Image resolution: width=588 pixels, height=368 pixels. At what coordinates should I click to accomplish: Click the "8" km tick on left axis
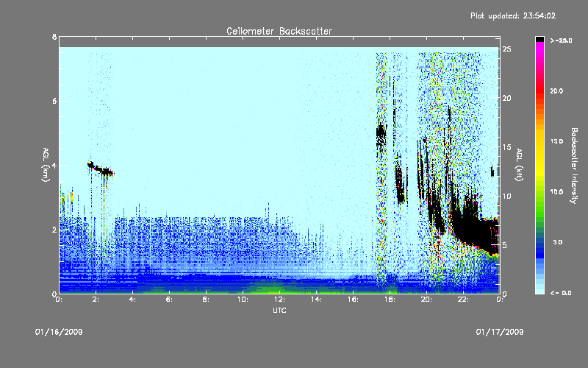pyautogui.click(x=54, y=37)
